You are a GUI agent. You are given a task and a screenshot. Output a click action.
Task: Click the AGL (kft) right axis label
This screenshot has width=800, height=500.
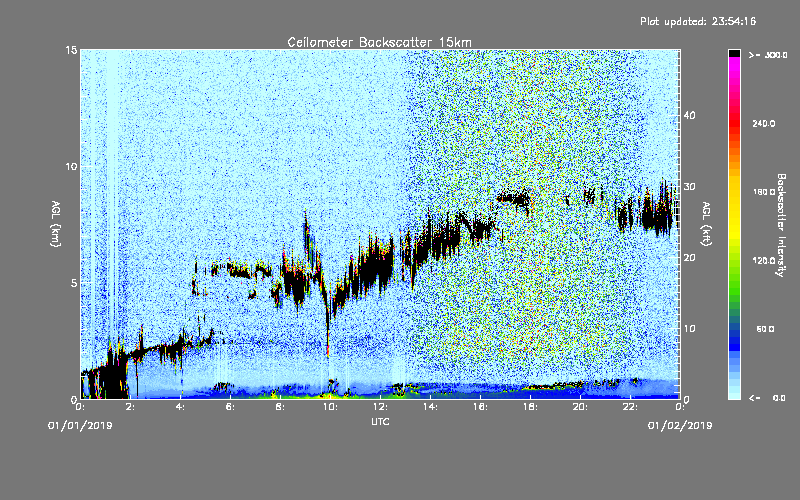click(x=706, y=224)
